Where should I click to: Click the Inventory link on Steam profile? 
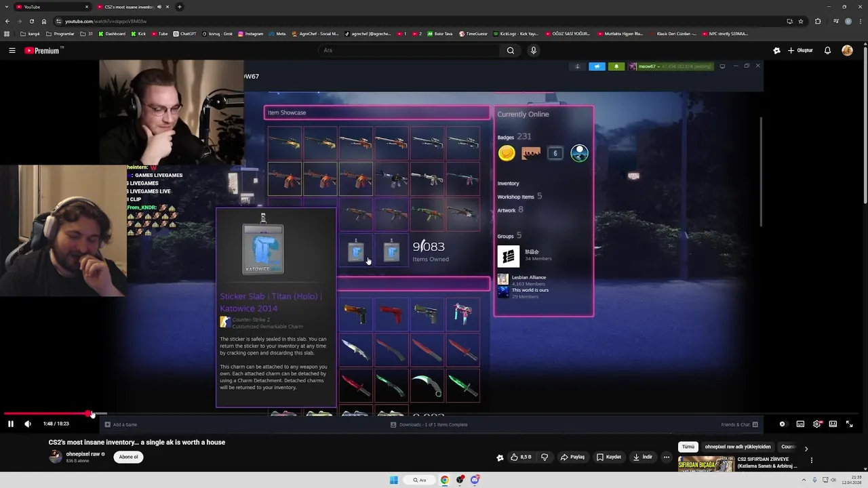[508, 183]
